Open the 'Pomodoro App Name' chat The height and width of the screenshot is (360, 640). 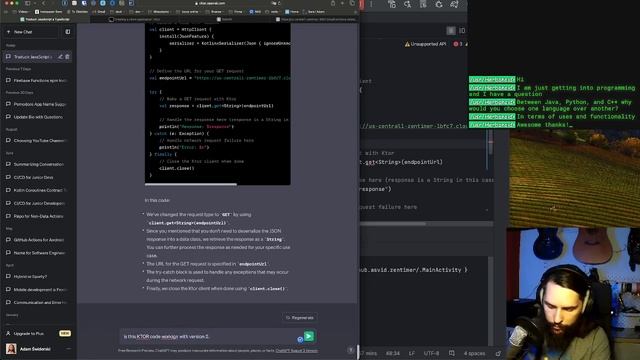[x=38, y=104]
